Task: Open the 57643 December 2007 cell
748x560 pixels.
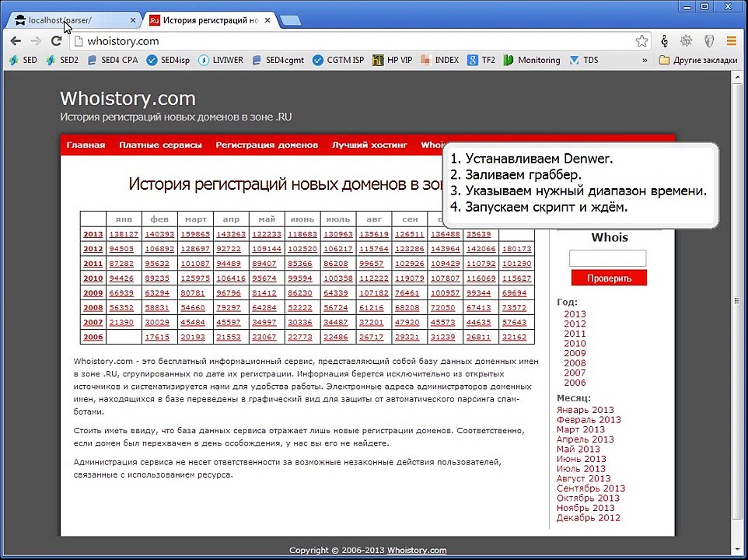Action: (x=514, y=323)
